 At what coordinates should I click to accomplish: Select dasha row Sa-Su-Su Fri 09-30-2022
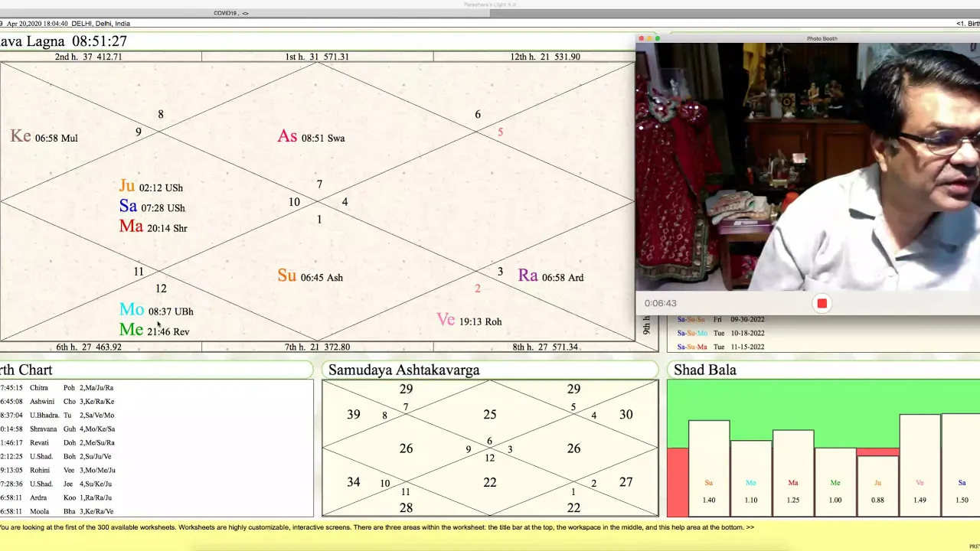[x=720, y=319]
